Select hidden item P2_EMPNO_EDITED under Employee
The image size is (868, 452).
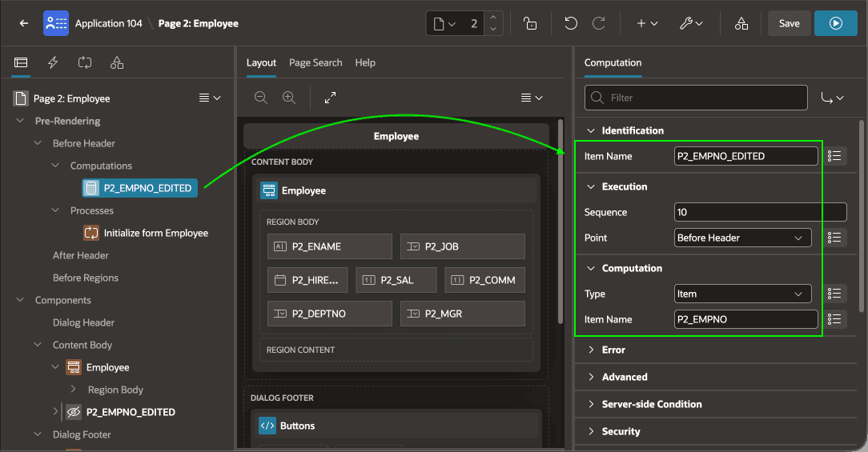121,412
